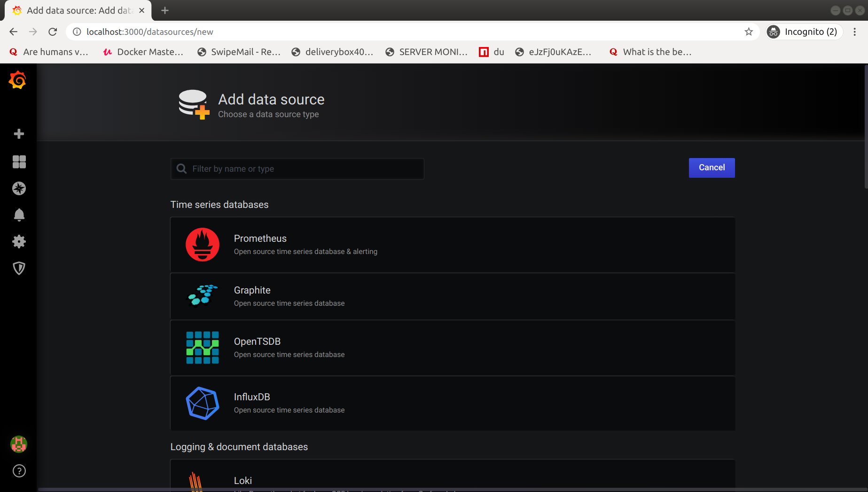Click Prometheus description 'Open source time series database & alerting'

(x=305, y=252)
